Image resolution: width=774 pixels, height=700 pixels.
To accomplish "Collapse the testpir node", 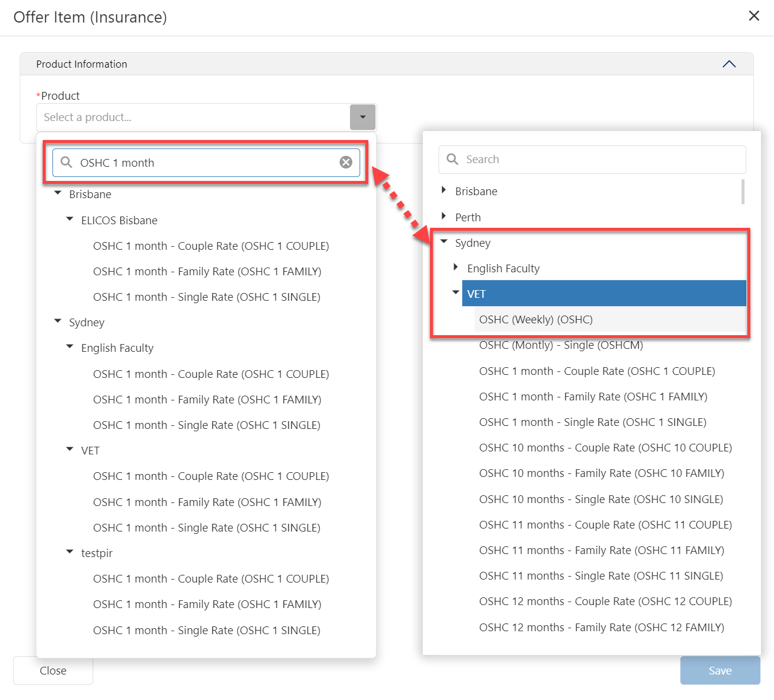I will 69,552.
